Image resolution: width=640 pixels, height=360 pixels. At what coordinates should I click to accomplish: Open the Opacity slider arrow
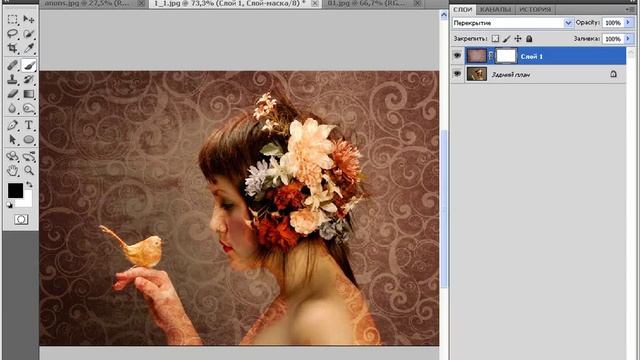tap(629, 23)
